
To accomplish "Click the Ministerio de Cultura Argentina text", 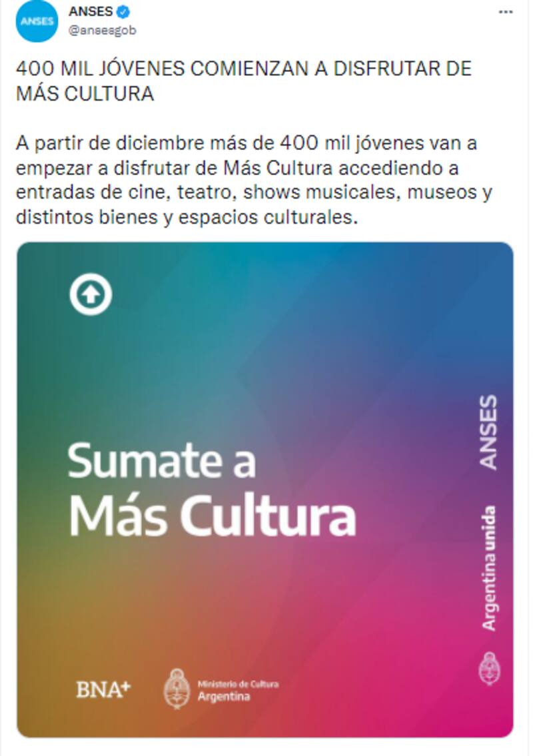I will tap(238, 691).
